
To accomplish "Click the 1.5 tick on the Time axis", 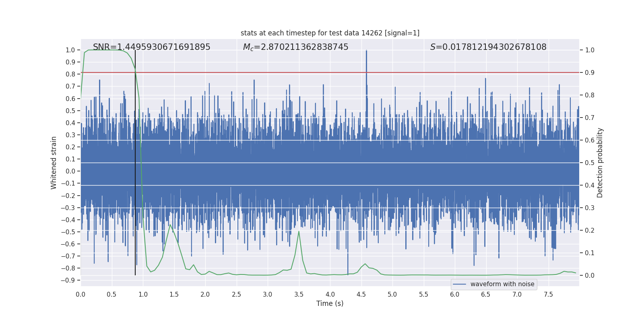I will 174,295.
